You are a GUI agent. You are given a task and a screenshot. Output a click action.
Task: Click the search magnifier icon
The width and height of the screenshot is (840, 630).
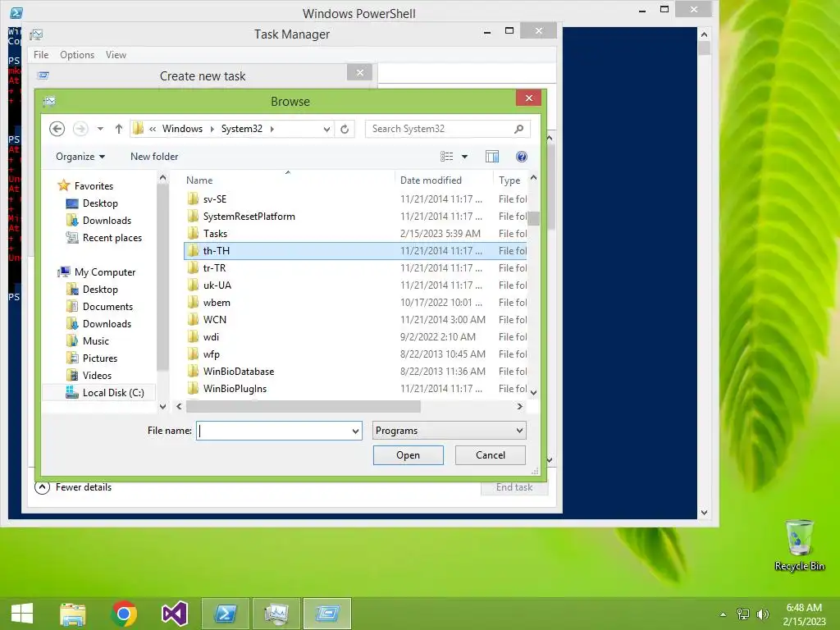pos(518,129)
